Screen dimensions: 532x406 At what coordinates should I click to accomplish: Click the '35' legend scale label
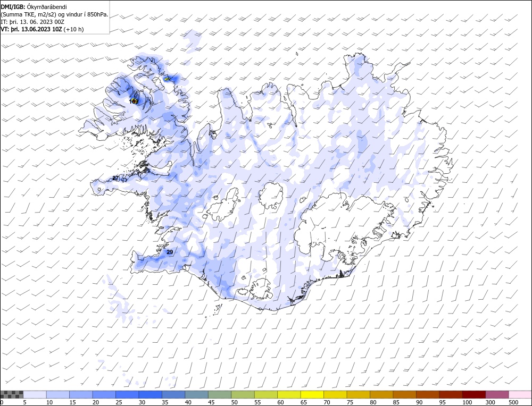(165, 402)
